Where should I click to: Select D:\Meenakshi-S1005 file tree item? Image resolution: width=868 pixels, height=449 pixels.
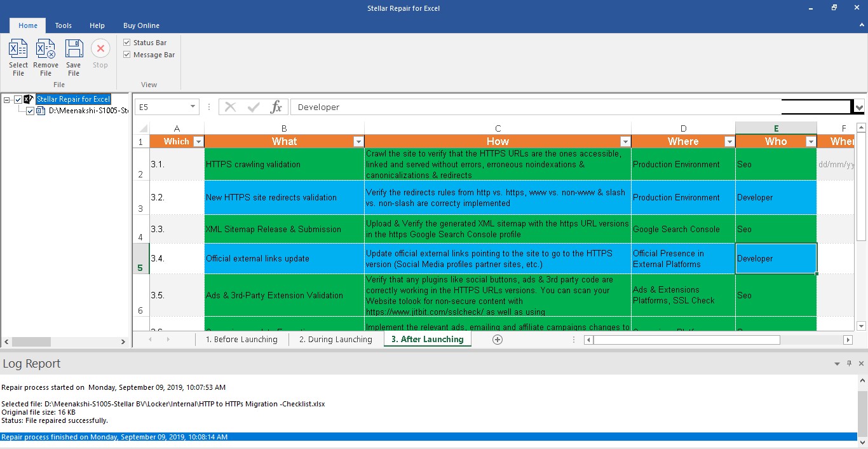[x=88, y=111]
